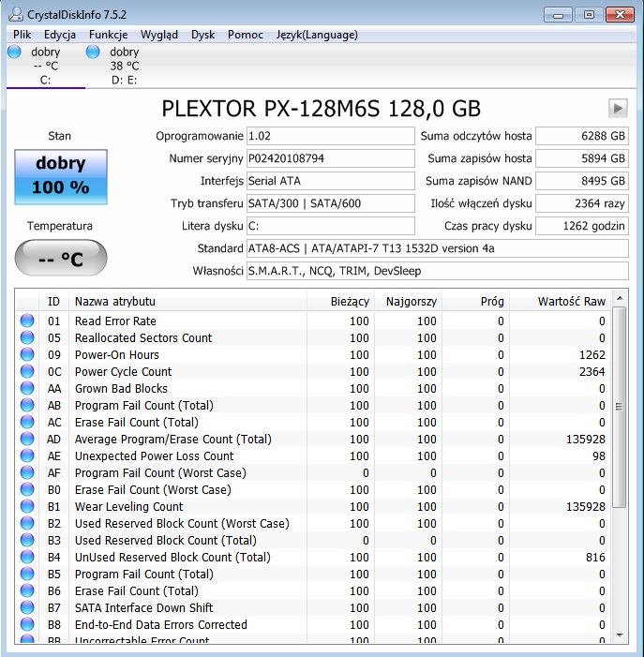Click status orb of Power-On Hours row

27,354
